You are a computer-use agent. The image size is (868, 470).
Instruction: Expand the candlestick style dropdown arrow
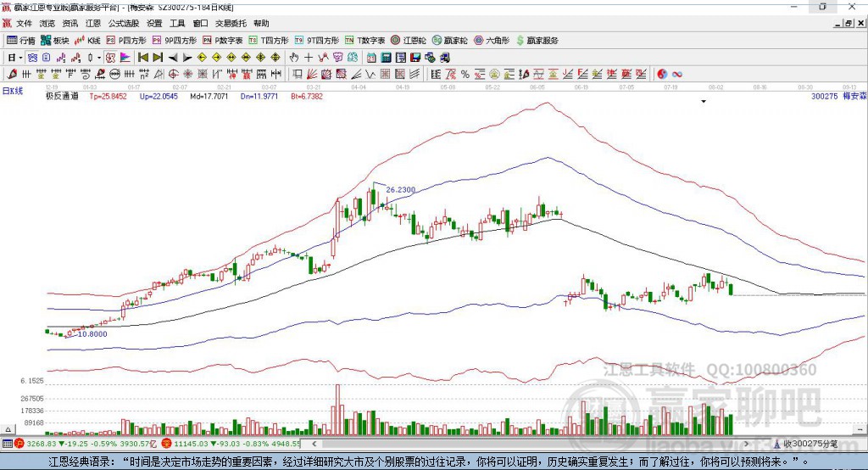tap(99, 58)
